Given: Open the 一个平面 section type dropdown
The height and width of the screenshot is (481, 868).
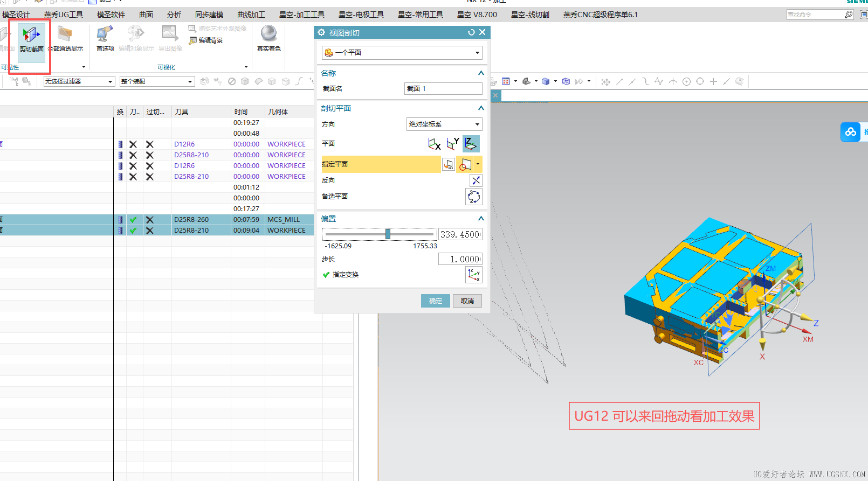Looking at the screenshot, I should point(402,53).
